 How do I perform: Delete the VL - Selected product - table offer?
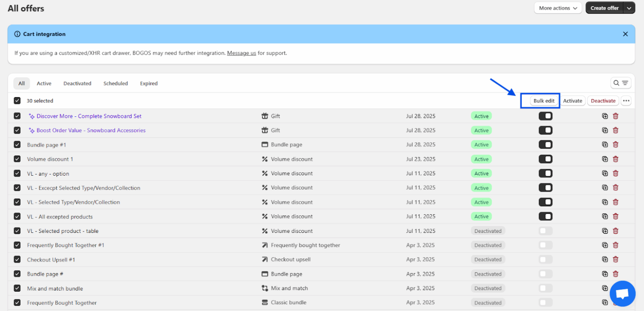coord(616,231)
